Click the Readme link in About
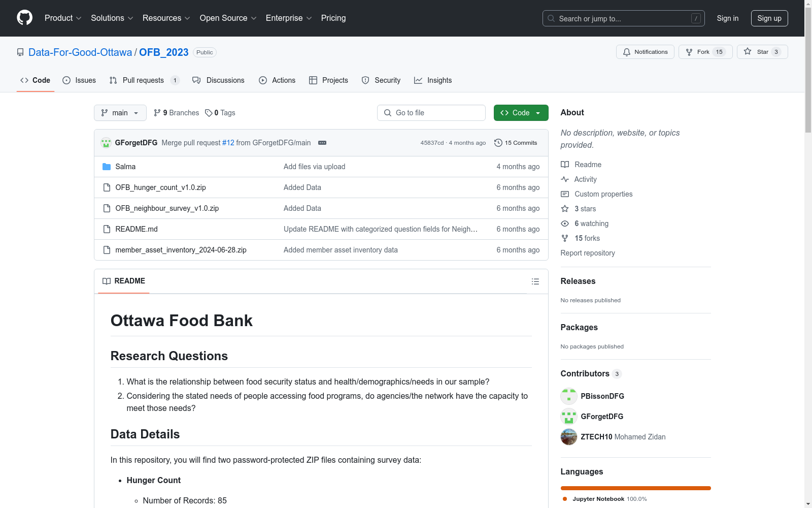The width and height of the screenshot is (812, 508). pyautogui.click(x=581, y=165)
